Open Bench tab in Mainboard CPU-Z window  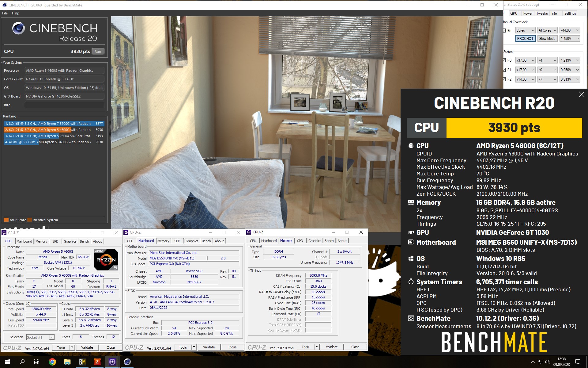(206, 241)
